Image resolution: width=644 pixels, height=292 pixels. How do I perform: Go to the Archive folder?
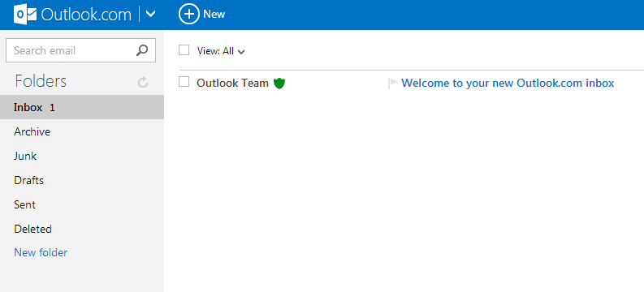point(82,131)
